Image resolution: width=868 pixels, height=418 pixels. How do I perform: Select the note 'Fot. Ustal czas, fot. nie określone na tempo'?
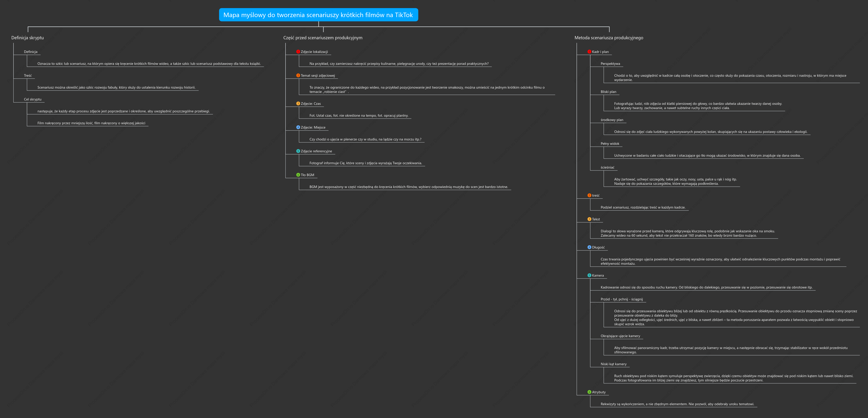point(359,115)
